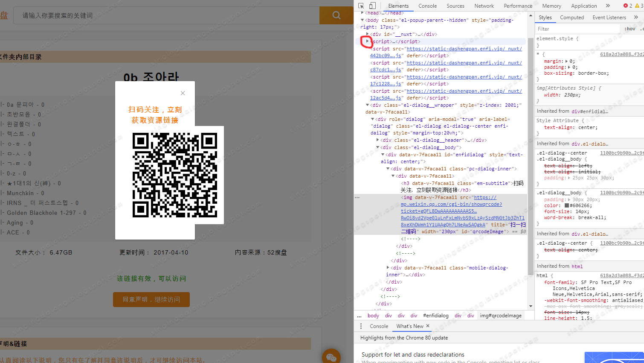
Task: Open color picker for #606266 swatch
Action: point(567,205)
